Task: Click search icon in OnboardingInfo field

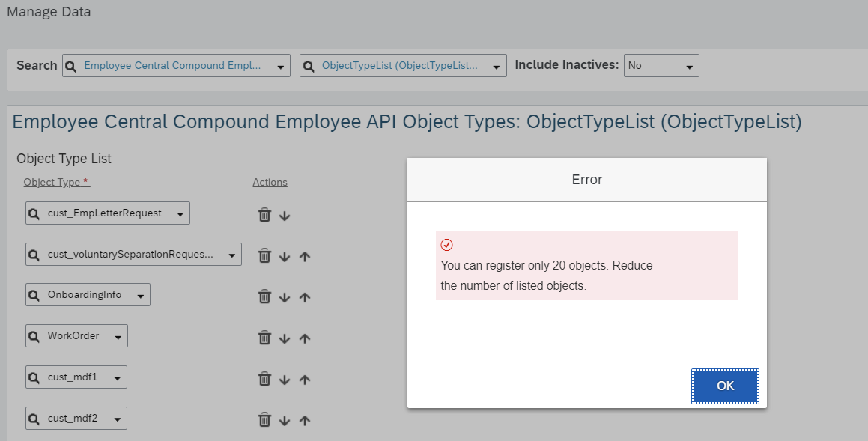Action: coord(34,295)
